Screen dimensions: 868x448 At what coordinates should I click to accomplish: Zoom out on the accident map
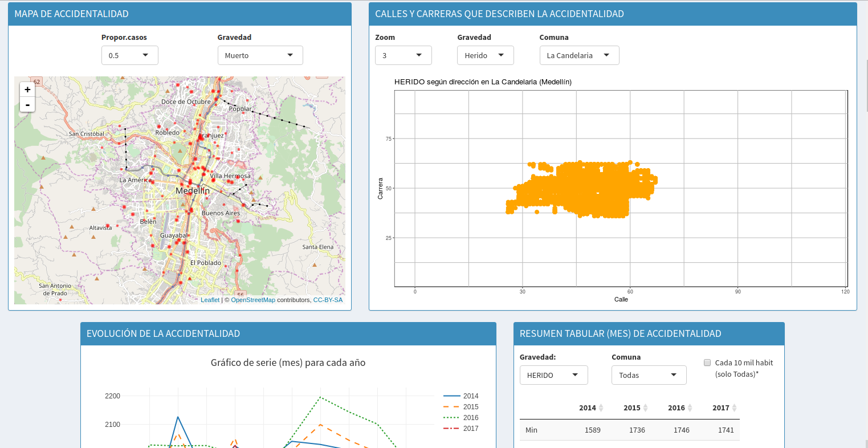(27, 105)
